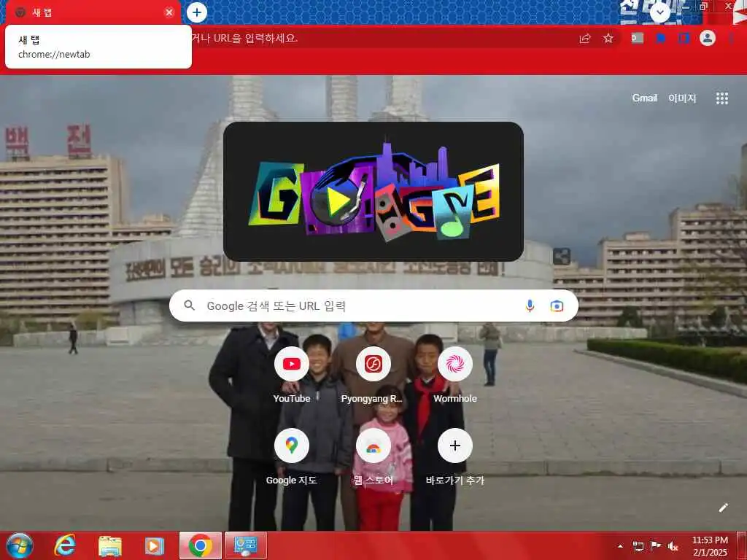Open the Google apps grid
The image size is (747, 560).
point(721,98)
